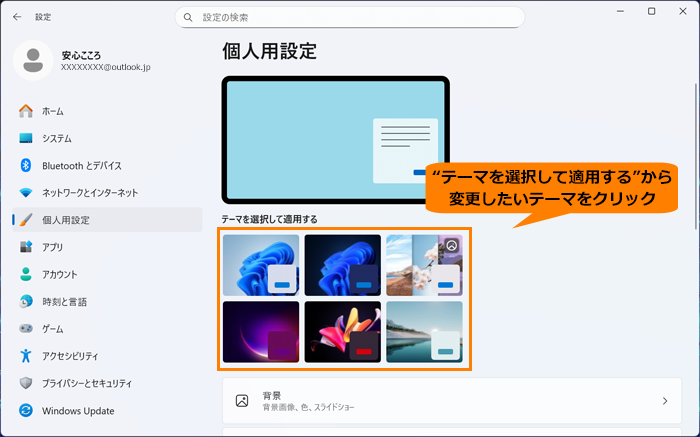Click the ホーム house icon
Screen dimensions: 700x437
(26, 111)
